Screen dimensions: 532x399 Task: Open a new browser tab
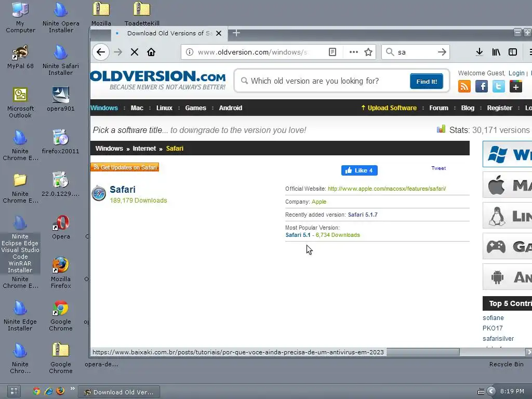click(x=236, y=33)
